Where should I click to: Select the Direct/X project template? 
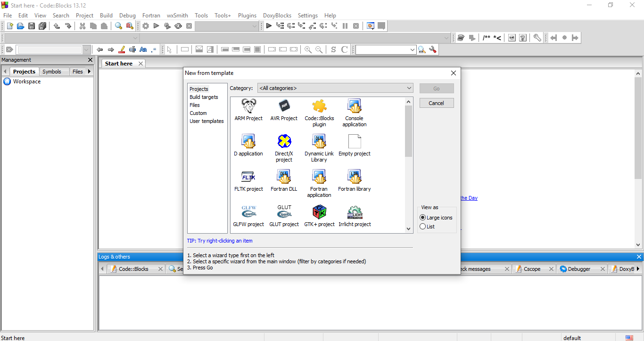284,148
